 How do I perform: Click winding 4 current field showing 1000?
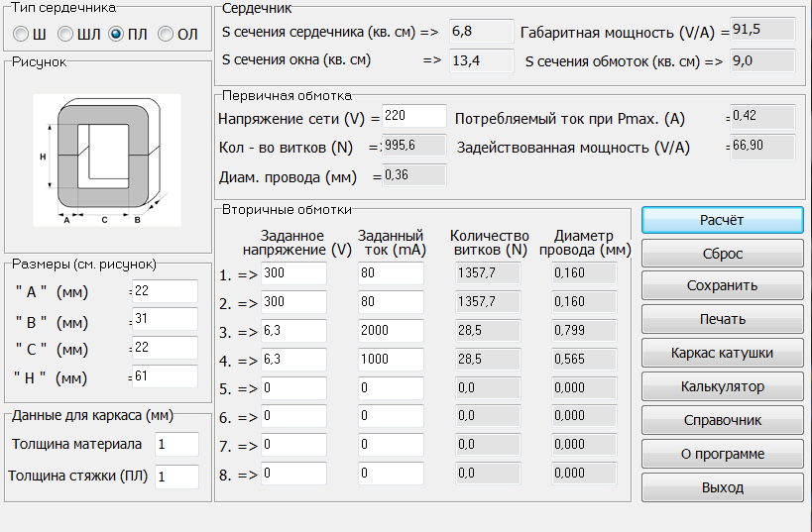click(x=391, y=360)
